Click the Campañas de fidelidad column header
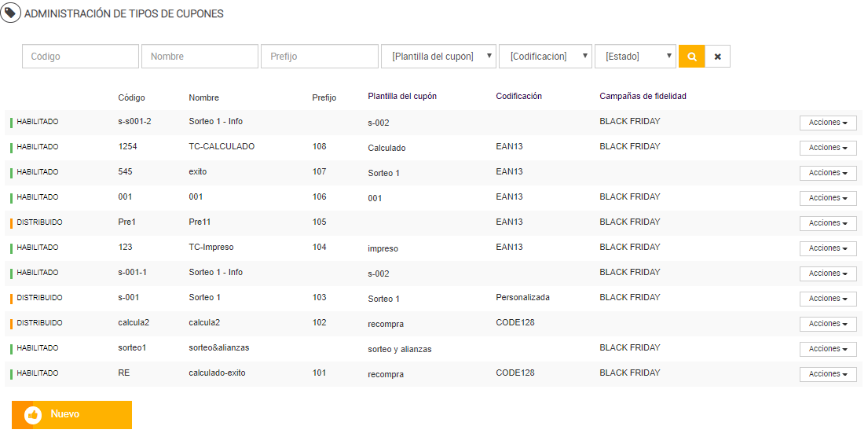The width and height of the screenshot is (868, 437). click(643, 97)
